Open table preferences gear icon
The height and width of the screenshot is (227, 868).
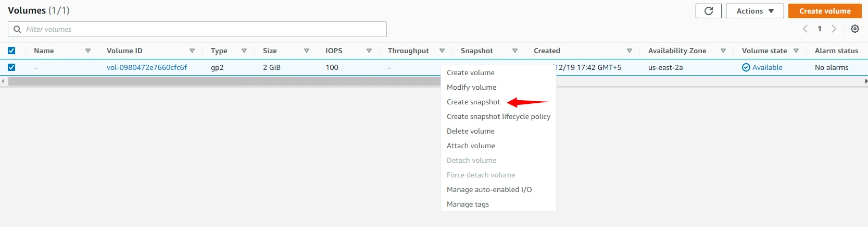coord(854,29)
